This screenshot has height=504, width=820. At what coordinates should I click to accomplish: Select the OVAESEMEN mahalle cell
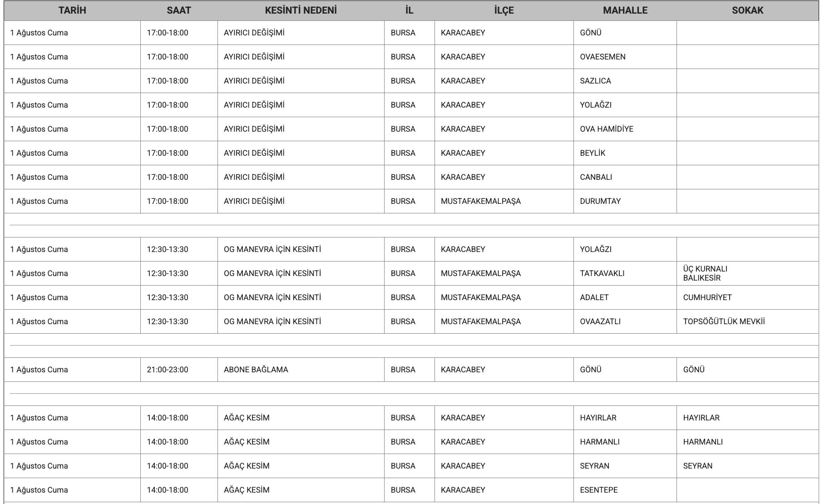[603, 57]
